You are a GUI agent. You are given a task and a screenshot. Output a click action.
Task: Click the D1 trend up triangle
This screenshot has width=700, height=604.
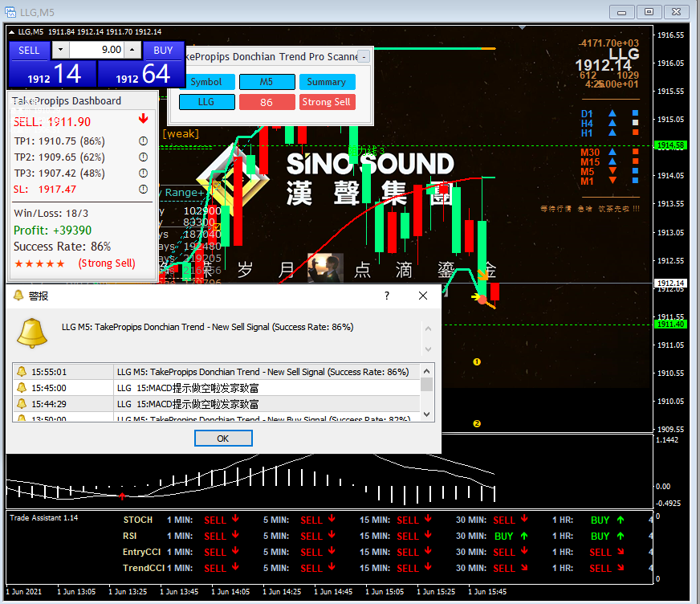coord(612,113)
